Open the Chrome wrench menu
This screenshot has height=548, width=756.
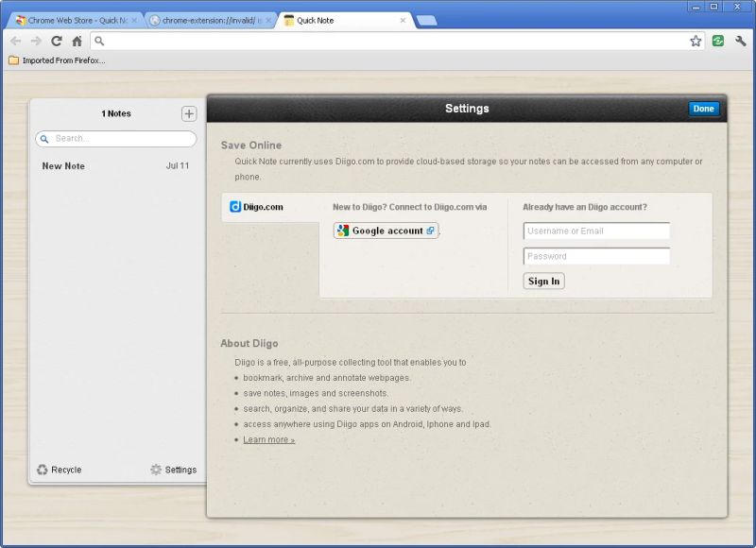pos(739,42)
